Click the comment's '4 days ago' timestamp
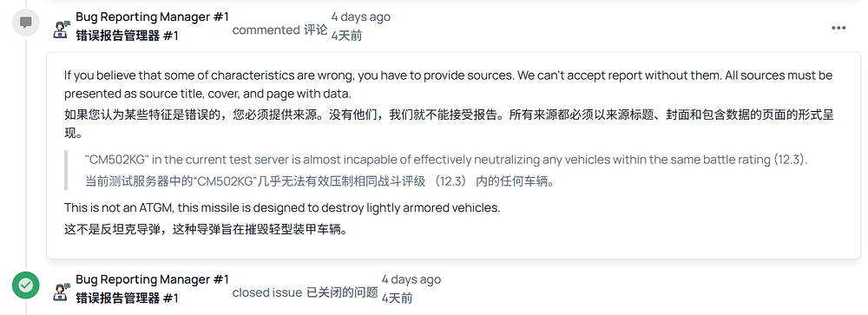868x315 pixels. click(x=360, y=17)
